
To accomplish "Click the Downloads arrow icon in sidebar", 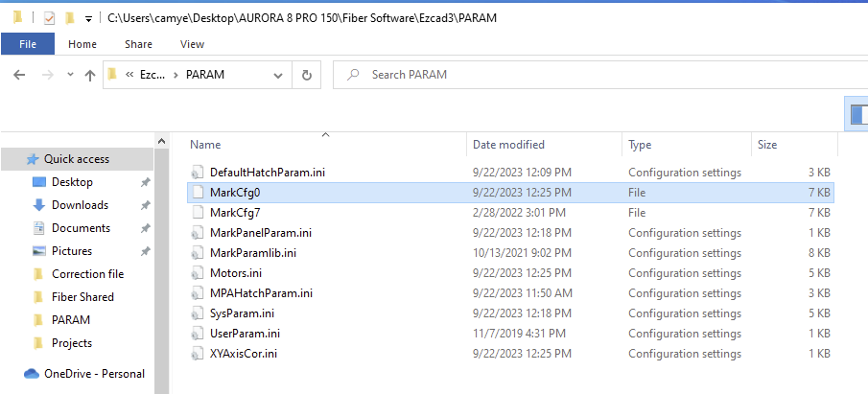I will [38, 205].
